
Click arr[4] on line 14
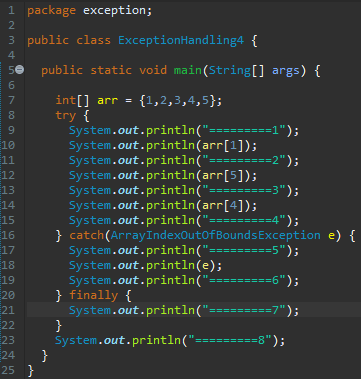pos(222,205)
